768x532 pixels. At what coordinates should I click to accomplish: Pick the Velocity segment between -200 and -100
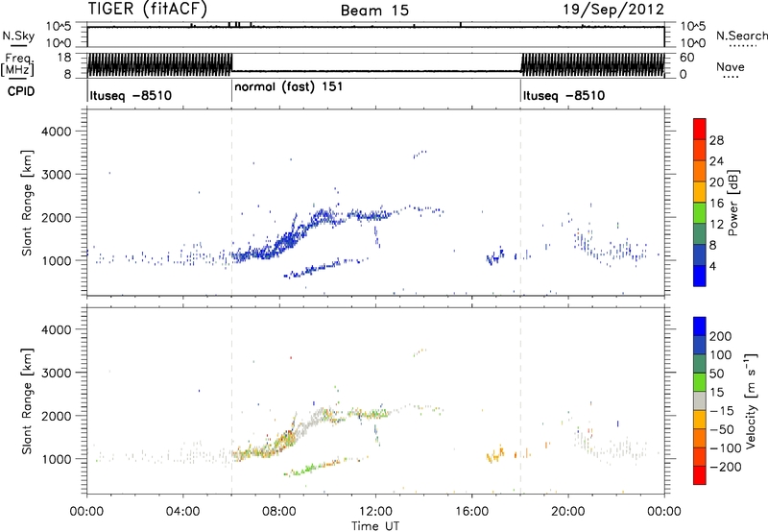[x=700, y=456]
